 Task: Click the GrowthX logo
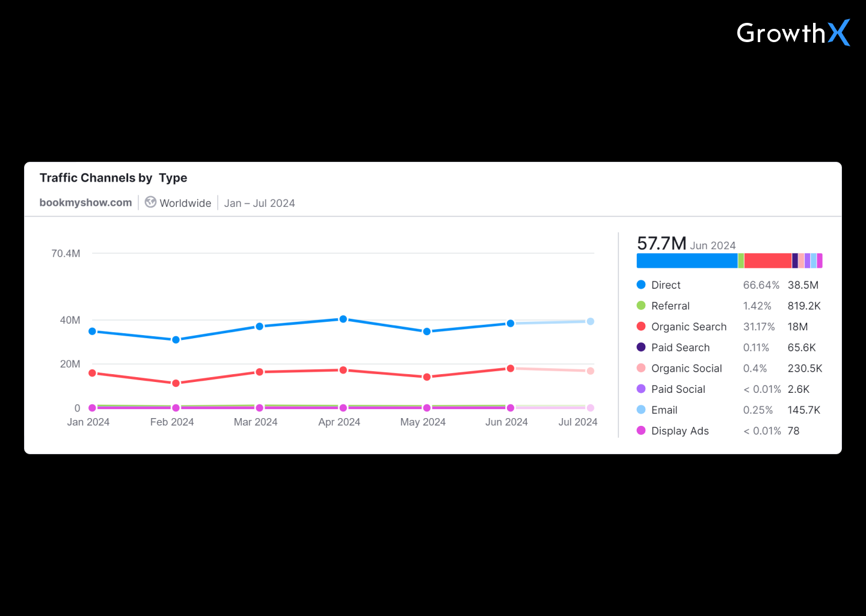[x=793, y=33]
